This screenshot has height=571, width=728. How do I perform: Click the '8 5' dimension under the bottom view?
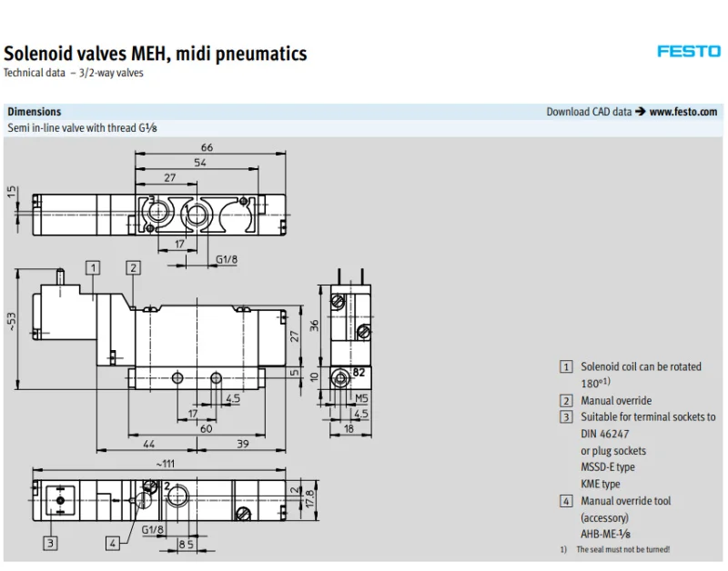click(187, 544)
